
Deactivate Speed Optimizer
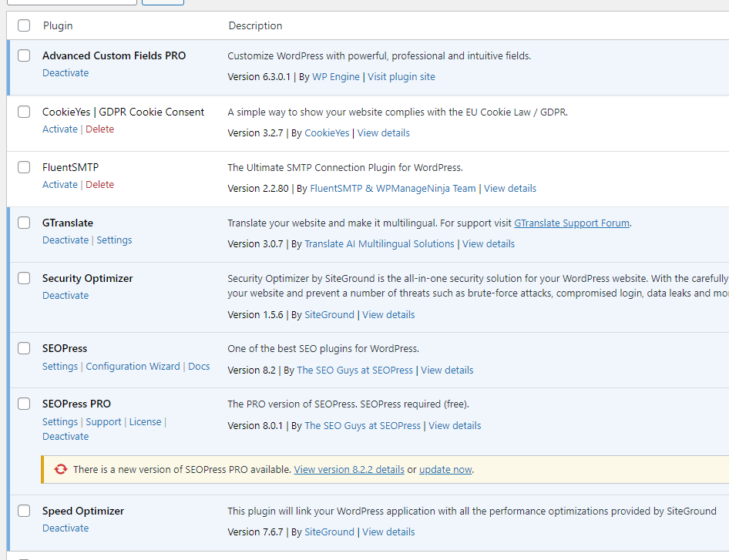tap(66, 528)
